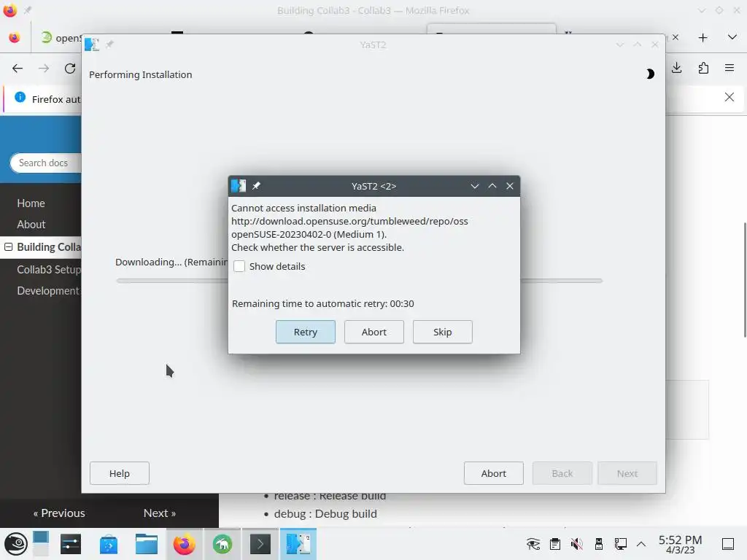Enable the Show details checkbox
747x560 pixels.
pos(239,266)
